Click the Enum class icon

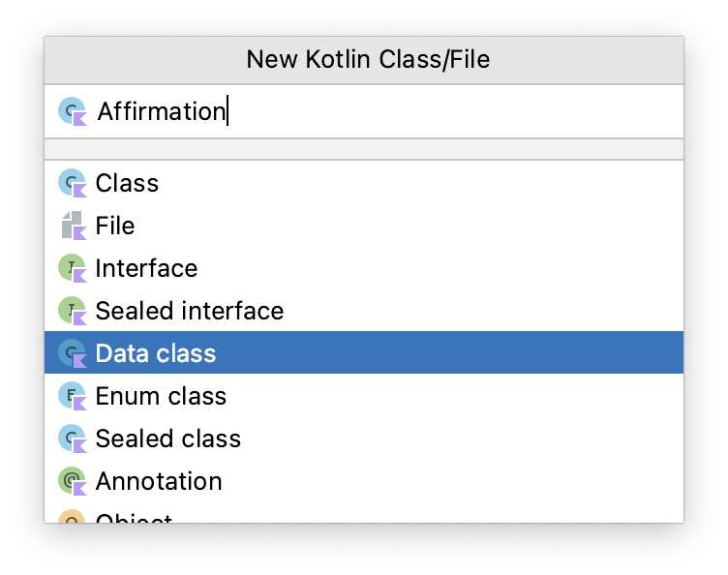coord(73,396)
